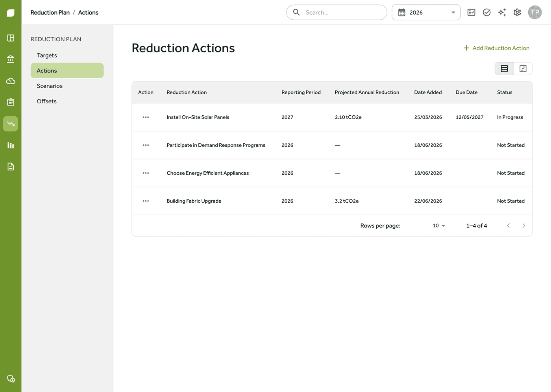This screenshot has width=551, height=392.
Task: Open the document reports sidebar icon
Action: (x=11, y=166)
